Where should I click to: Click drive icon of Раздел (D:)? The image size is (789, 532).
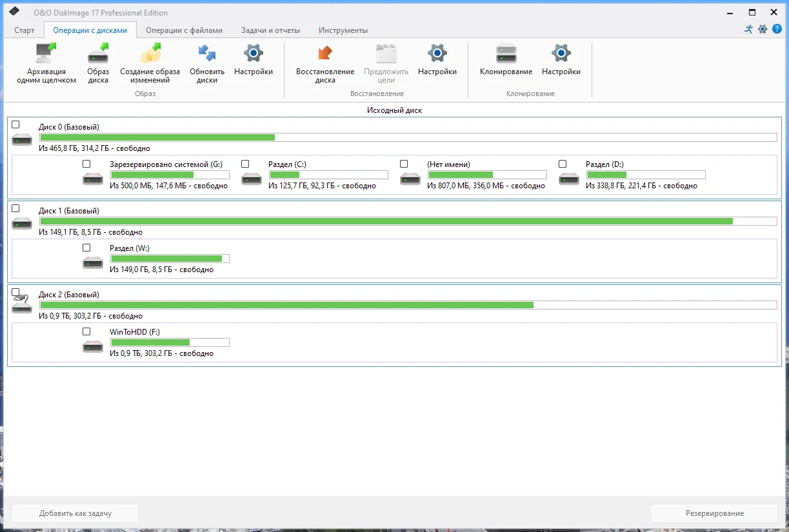pyautogui.click(x=569, y=178)
